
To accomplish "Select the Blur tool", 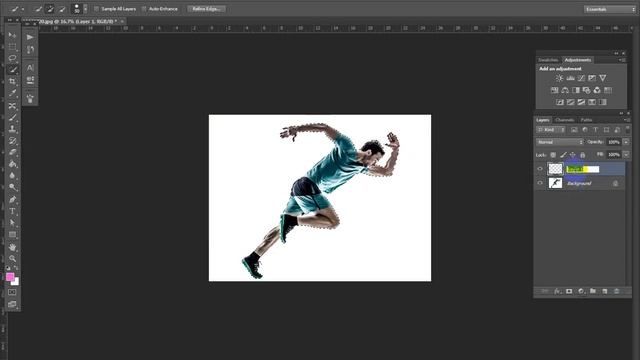I will 12,176.
